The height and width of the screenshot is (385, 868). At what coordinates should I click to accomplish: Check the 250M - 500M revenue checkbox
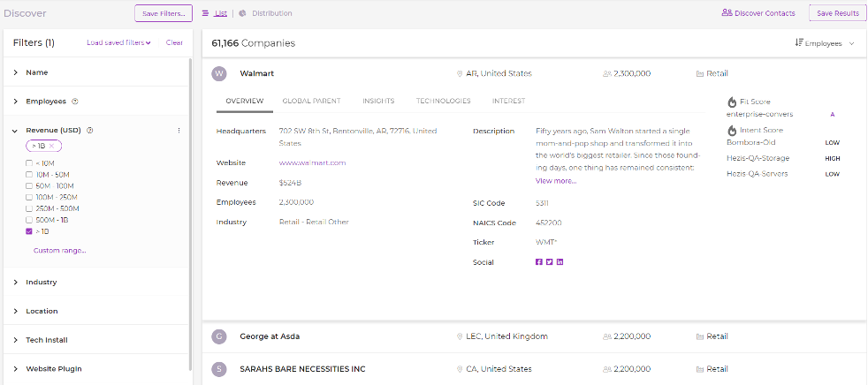click(29, 208)
